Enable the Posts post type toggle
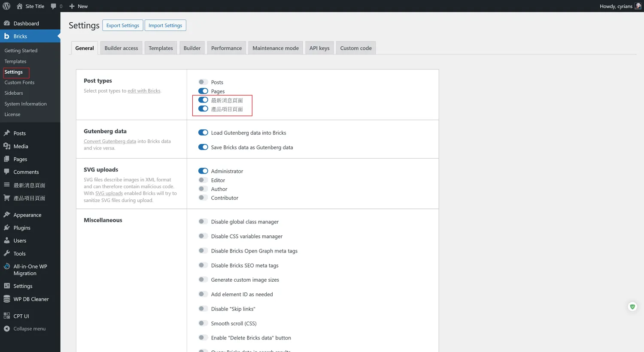Viewport: 644px width, 352px height. (203, 82)
